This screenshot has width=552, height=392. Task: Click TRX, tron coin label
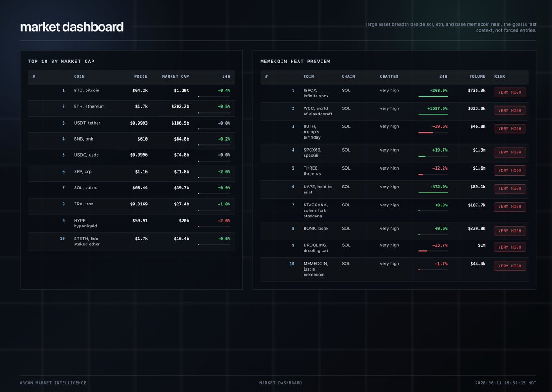(x=84, y=204)
